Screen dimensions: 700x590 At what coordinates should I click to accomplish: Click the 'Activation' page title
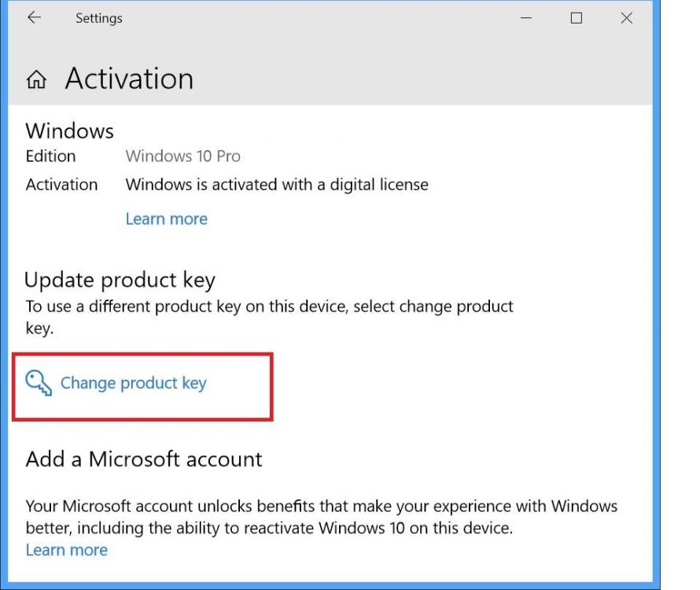click(130, 79)
